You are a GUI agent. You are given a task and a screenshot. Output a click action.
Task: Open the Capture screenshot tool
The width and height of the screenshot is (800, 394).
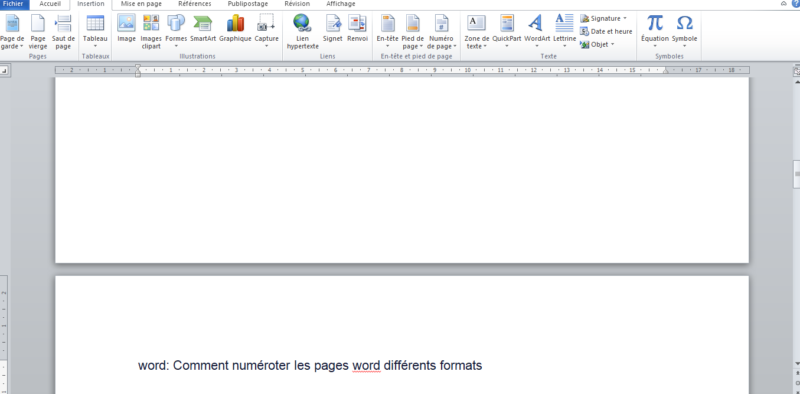coord(266,32)
